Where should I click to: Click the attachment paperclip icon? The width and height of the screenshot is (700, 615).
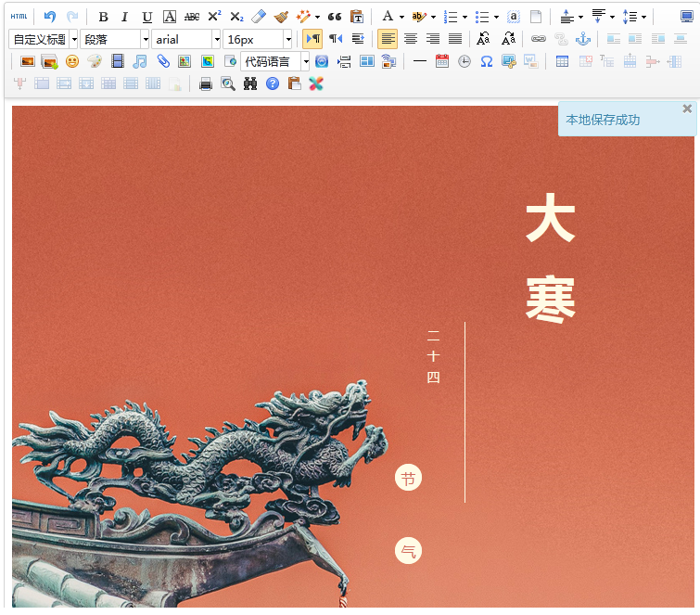click(x=163, y=61)
